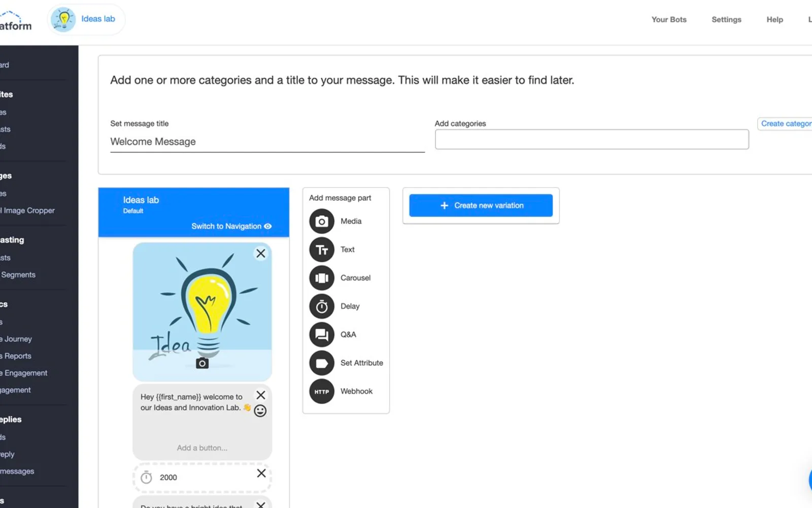Click Create new variation button

coord(481,206)
